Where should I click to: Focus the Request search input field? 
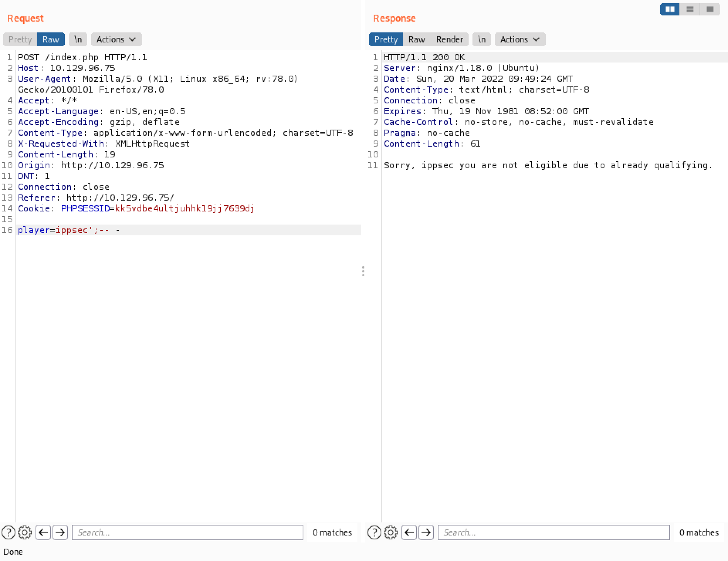tap(188, 532)
